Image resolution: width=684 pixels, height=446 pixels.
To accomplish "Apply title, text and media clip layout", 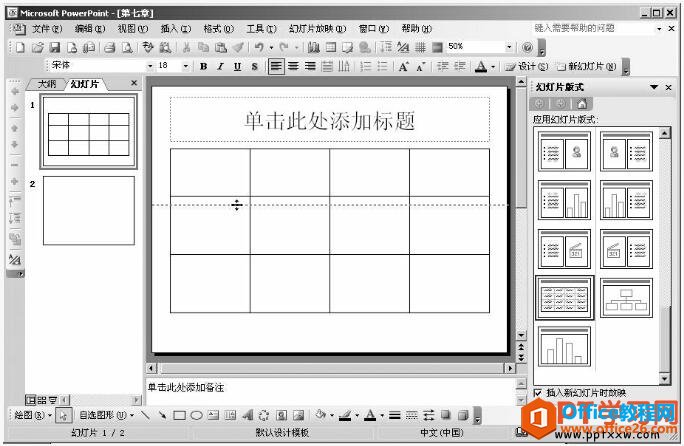I will tap(564, 250).
